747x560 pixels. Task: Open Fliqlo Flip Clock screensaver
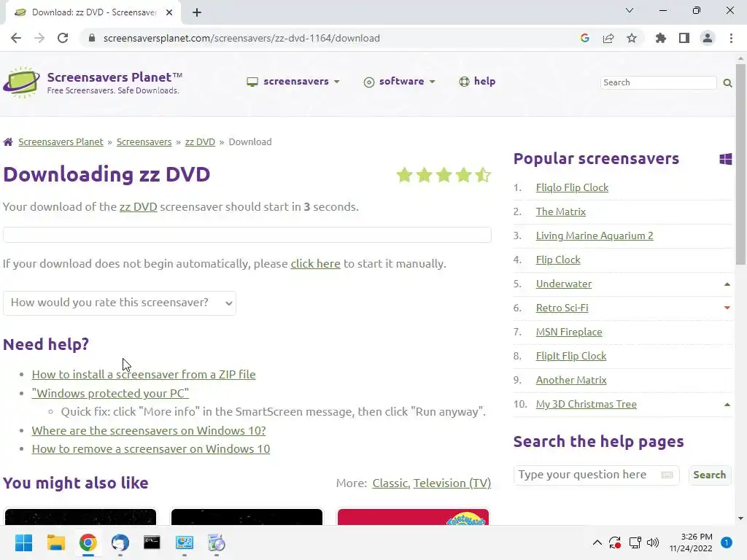pos(572,187)
